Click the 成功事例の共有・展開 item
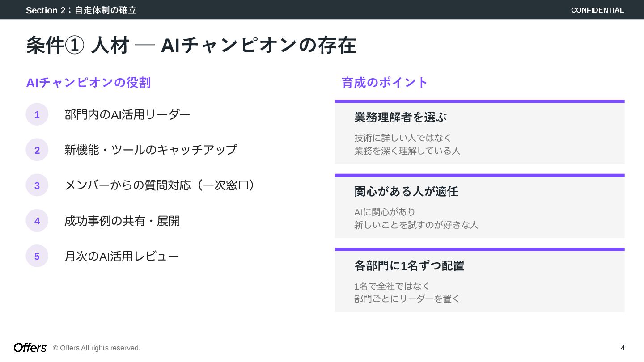Viewport: 644px width, 362px height. point(122,221)
